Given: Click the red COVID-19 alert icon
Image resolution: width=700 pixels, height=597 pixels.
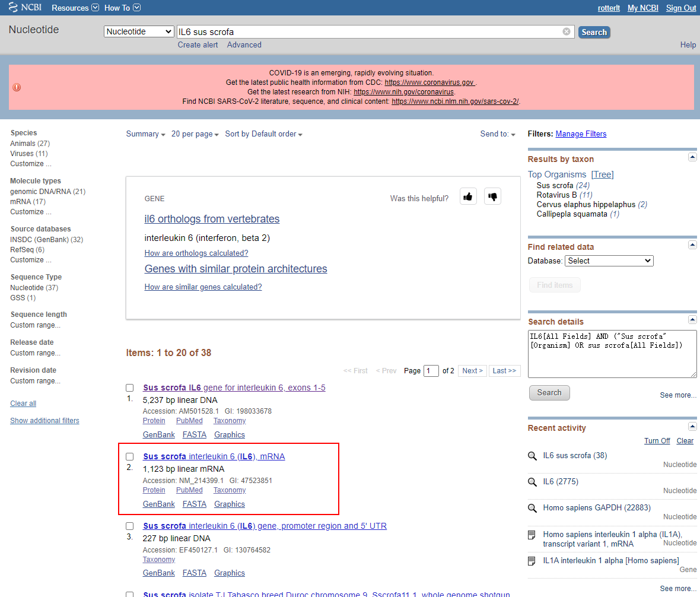Looking at the screenshot, I should [x=17, y=87].
